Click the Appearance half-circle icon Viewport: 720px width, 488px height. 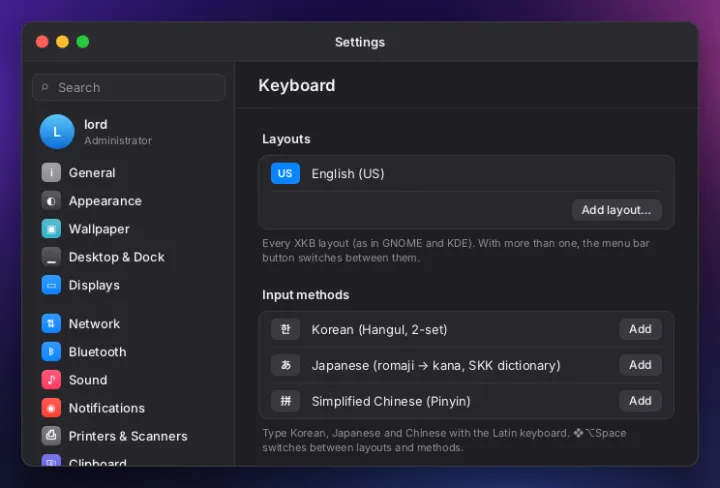pyautogui.click(x=51, y=201)
